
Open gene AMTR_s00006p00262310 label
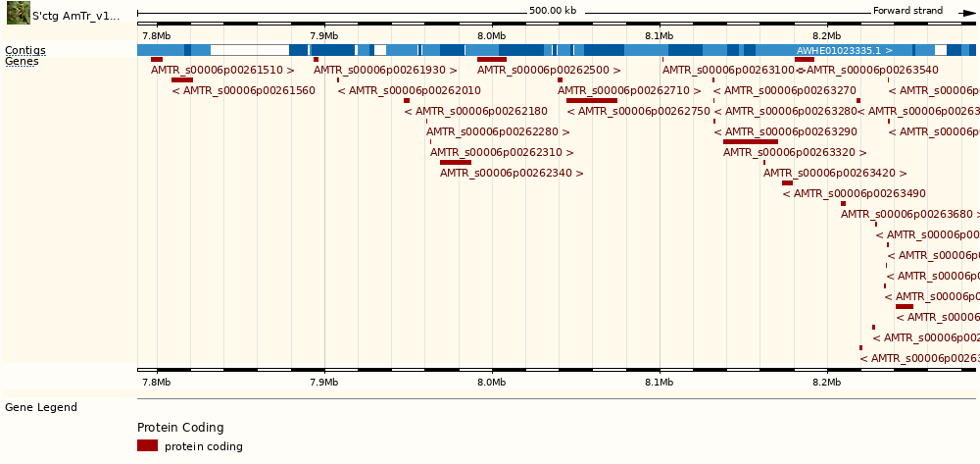(502, 152)
